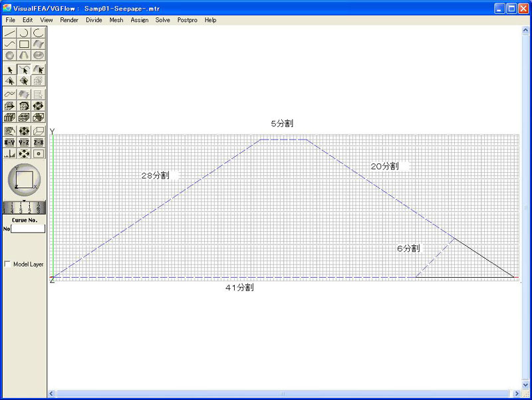Screen dimensions: 532x400
Task: Select the spline curve tool
Action: pos(10,44)
